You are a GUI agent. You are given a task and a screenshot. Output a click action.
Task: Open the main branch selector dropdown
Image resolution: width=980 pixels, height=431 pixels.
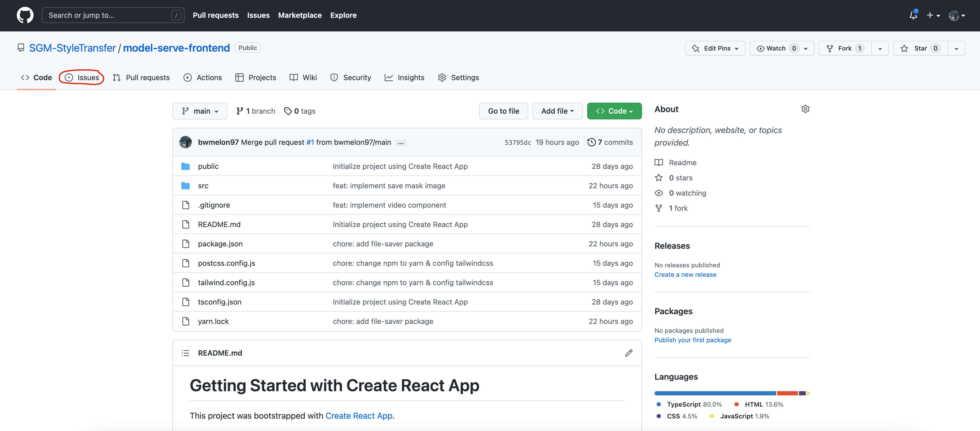point(200,111)
